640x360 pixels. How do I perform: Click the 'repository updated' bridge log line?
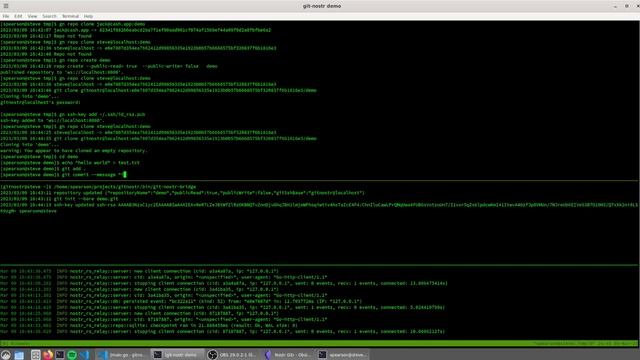182,193
